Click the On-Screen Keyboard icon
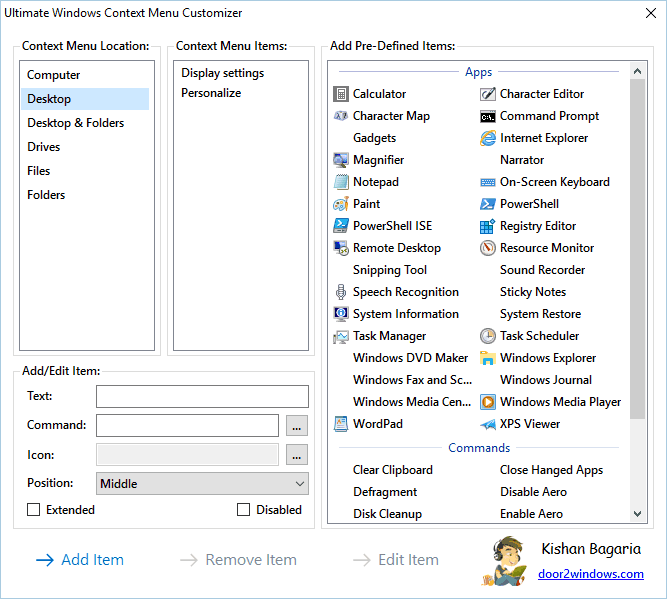 click(x=487, y=183)
